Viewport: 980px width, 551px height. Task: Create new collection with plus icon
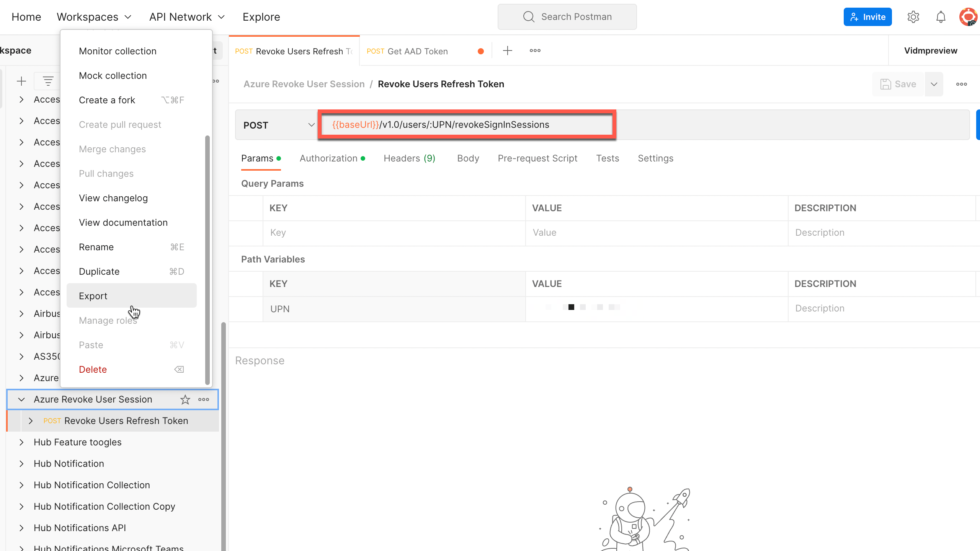point(21,81)
